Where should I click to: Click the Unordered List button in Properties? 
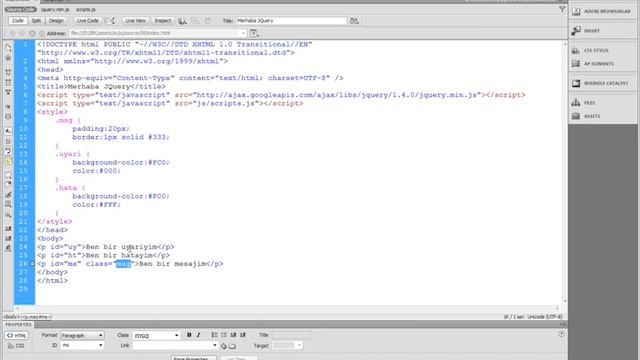pos(214,335)
